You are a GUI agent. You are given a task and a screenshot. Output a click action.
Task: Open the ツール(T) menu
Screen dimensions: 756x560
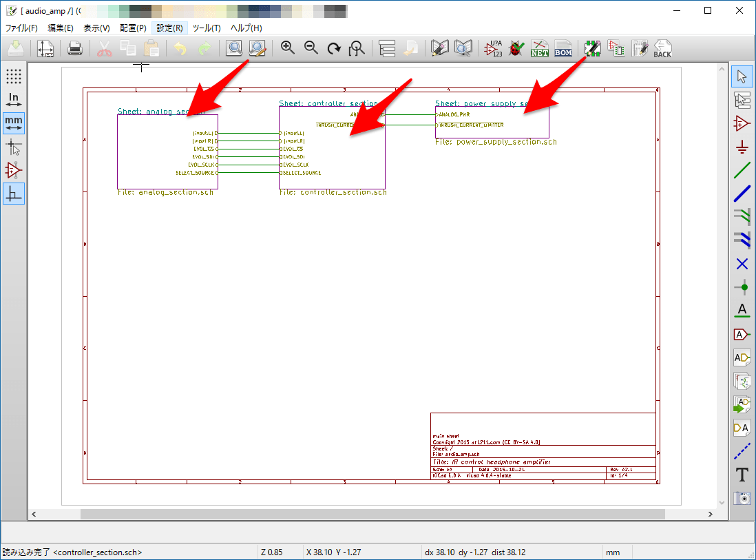(207, 28)
